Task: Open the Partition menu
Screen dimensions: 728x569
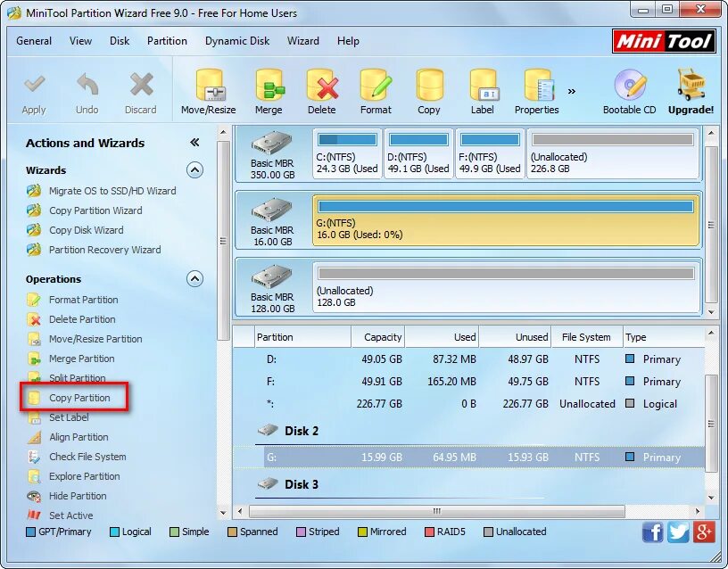Action: coord(167,41)
